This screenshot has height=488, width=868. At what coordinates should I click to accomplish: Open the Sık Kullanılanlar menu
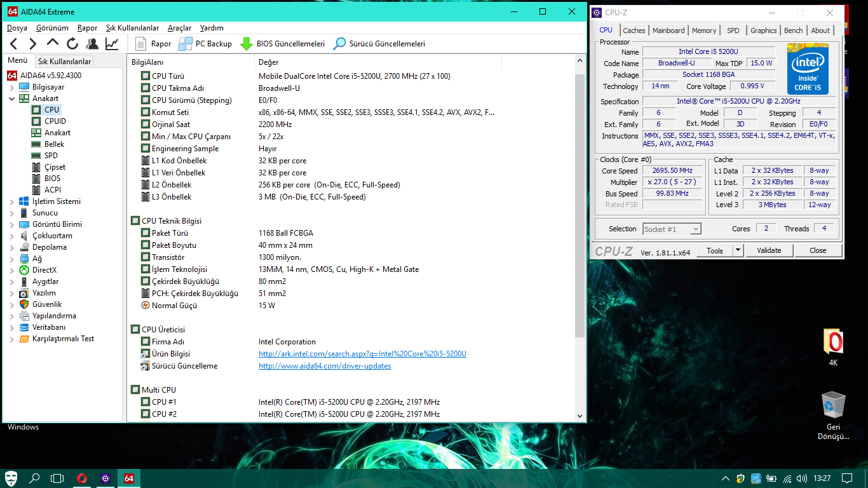tap(132, 28)
